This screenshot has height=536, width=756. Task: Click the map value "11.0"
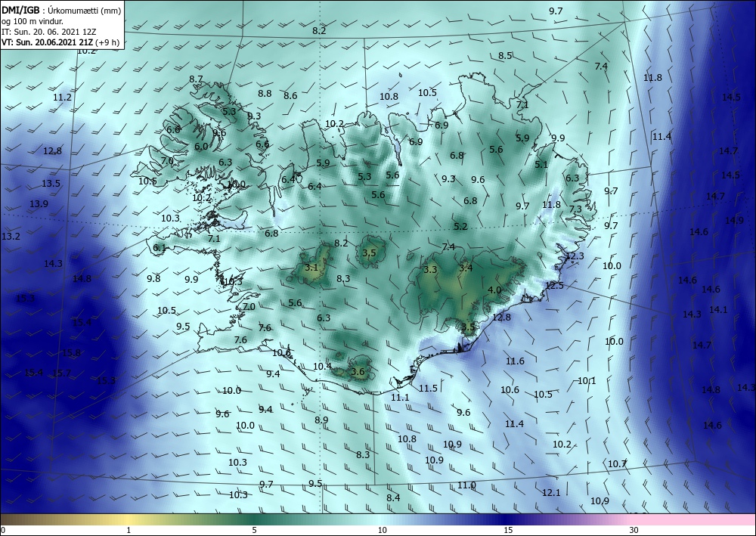(466, 485)
